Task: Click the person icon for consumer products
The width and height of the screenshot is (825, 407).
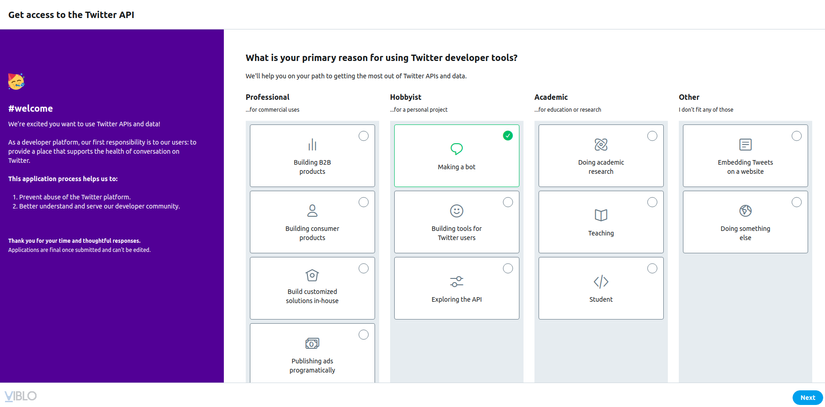Action: click(312, 211)
